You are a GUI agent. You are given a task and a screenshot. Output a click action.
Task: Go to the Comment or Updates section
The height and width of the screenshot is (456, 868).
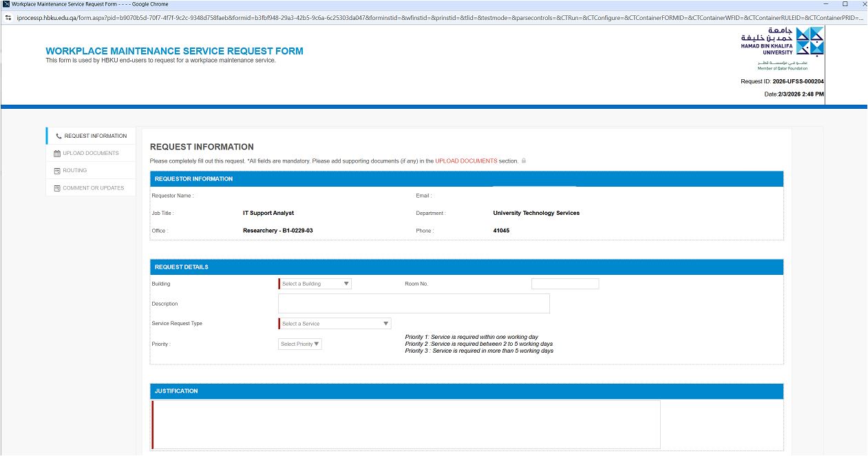point(93,188)
